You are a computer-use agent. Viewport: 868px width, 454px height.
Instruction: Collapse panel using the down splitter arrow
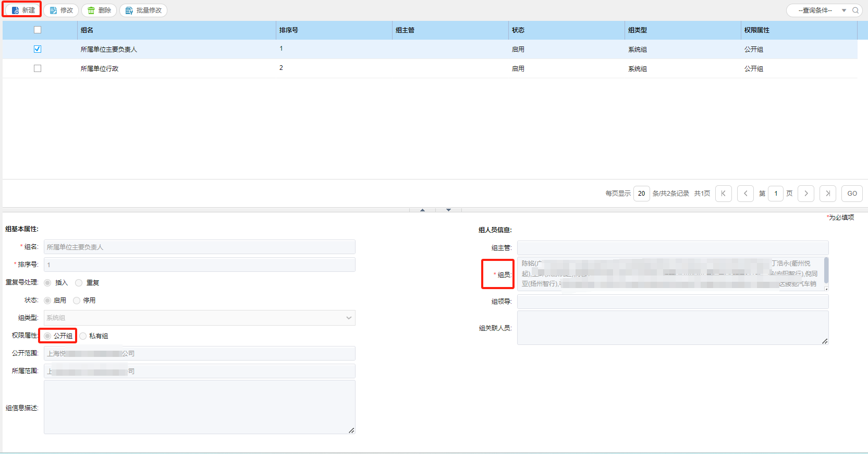point(448,210)
